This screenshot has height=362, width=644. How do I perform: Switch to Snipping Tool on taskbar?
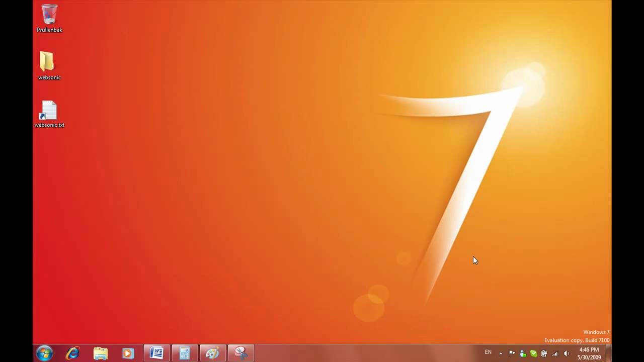[240, 353]
